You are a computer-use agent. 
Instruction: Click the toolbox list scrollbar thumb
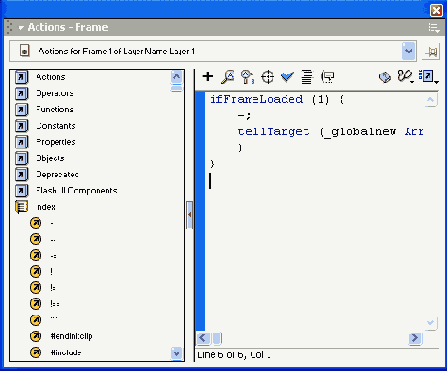coord(177,88)
